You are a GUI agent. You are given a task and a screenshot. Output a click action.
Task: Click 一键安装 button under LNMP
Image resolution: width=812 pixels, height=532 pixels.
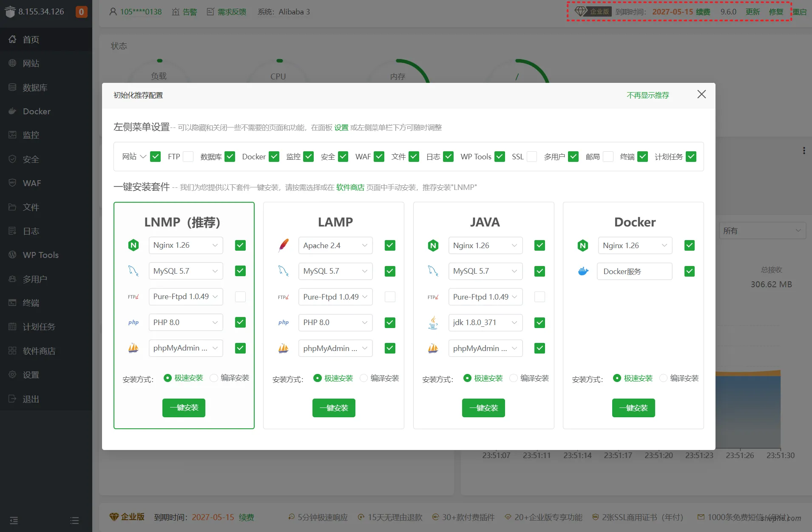[184, 408]
